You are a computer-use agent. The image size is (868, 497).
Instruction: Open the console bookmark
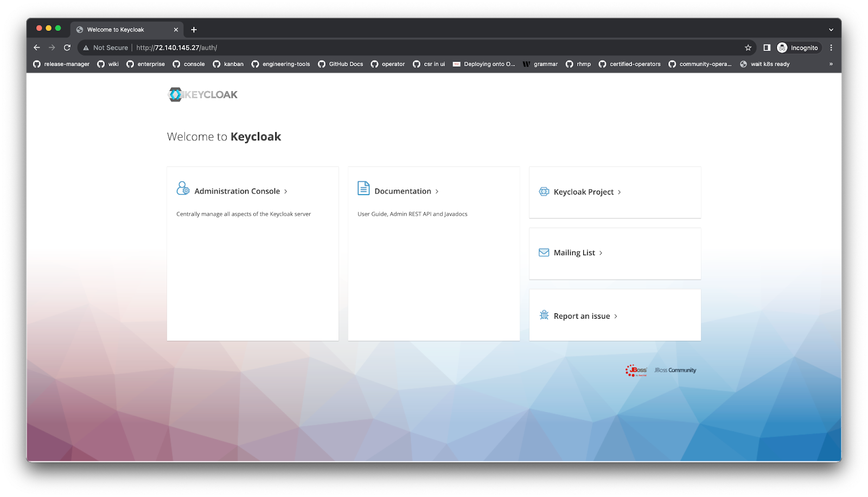[189, 64]
